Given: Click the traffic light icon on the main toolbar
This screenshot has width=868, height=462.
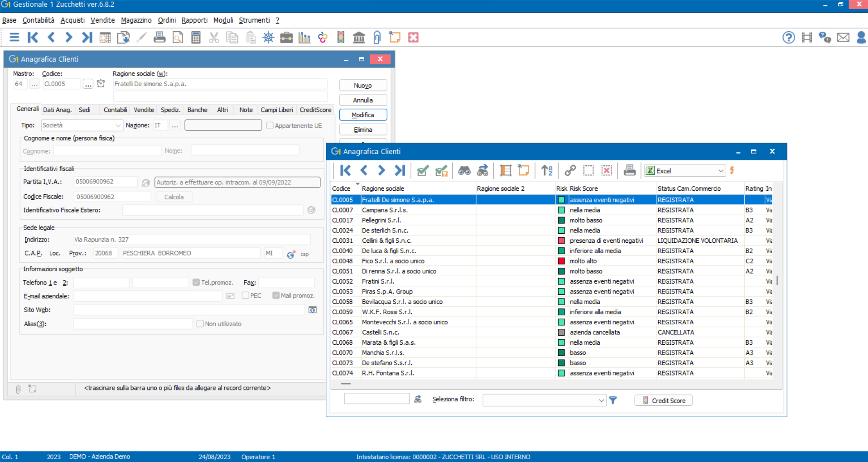Looking at the screenshot, I should pos(341,37).
